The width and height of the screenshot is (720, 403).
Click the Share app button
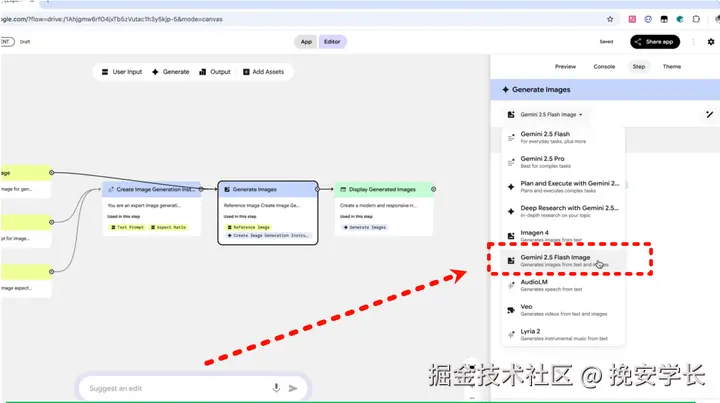coord(655,42)
